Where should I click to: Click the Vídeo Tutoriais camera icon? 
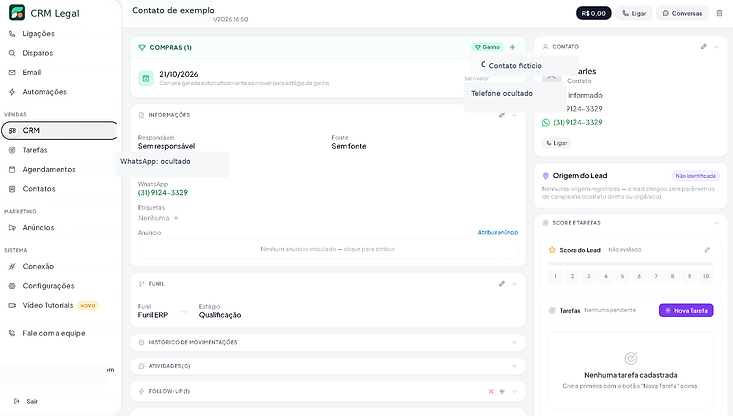(12, 305)
